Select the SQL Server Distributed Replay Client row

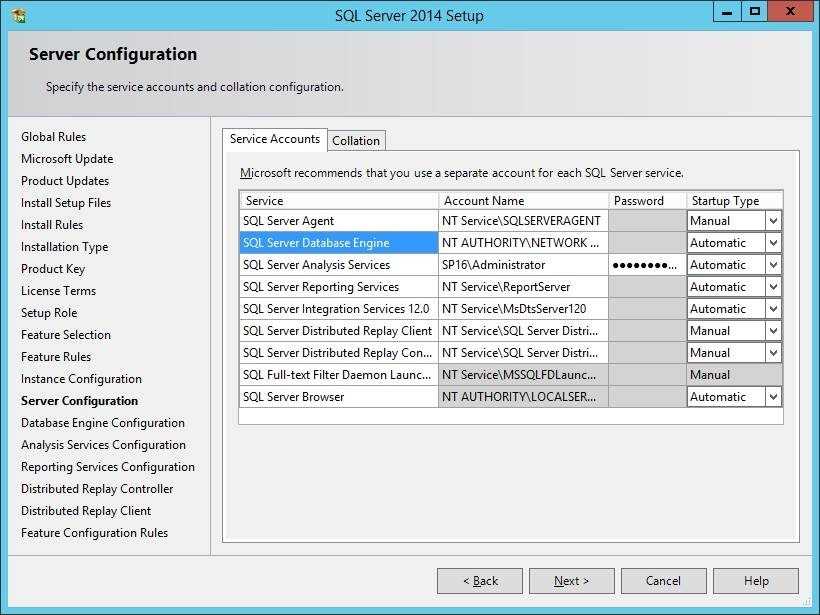pos(338,331)
